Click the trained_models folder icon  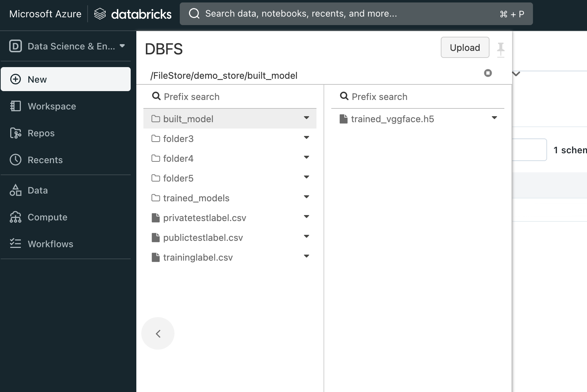pos(156,198)
